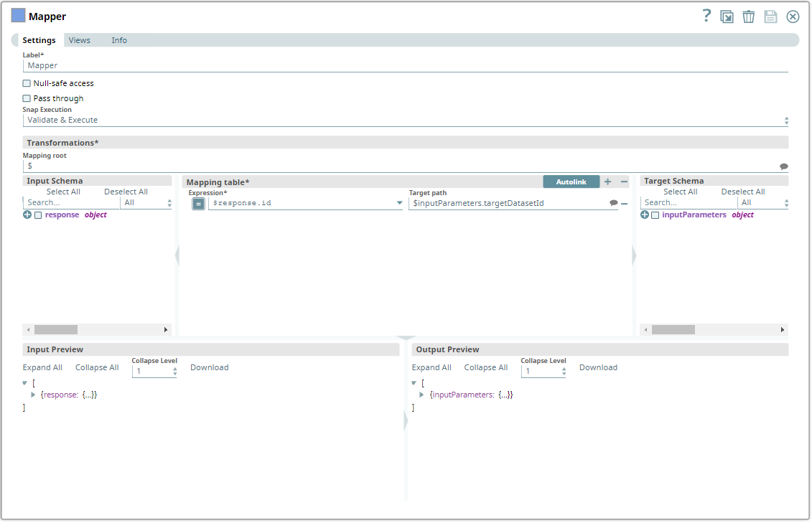This screenshot has width=812, height=523.
Task: Close the Mapper dialog
Action: pyautogui.click(x=793, y=17)
